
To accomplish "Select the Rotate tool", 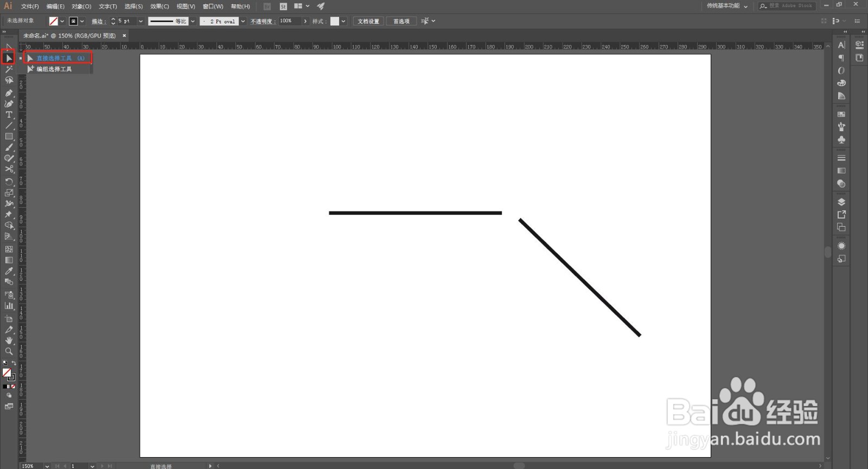I will click(x=9, y=182).
